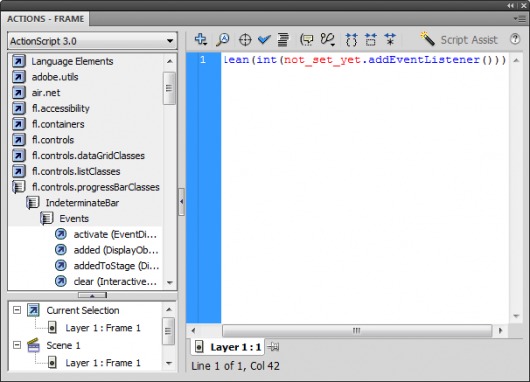
Task: Open the panel options menu
Action: 520,19
